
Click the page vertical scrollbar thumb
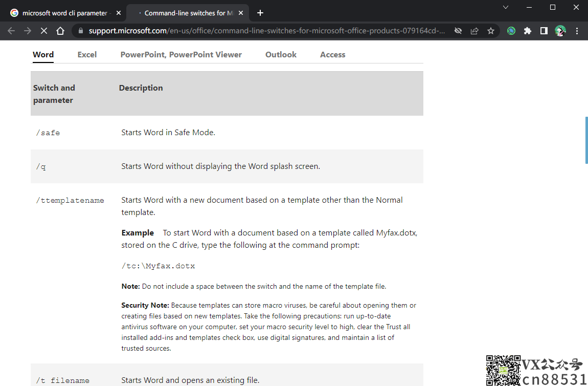(586, 140)
